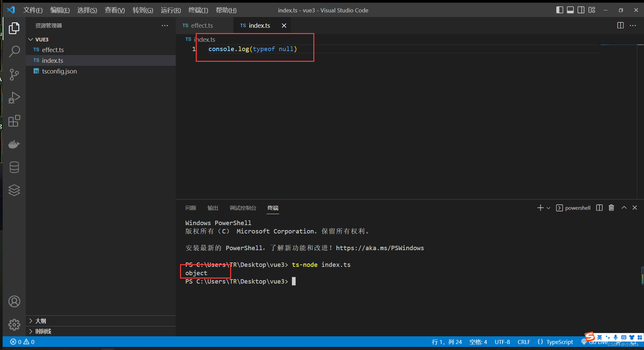Open the Extensions view
This screenshot has width=644, height=350.
pyautogui.click(x=14, y=121)
